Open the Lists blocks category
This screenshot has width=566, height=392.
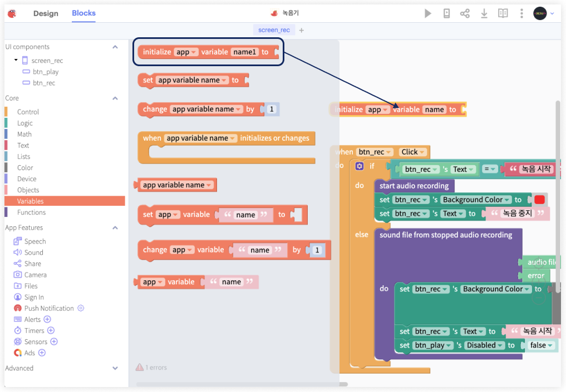point(23,156)
